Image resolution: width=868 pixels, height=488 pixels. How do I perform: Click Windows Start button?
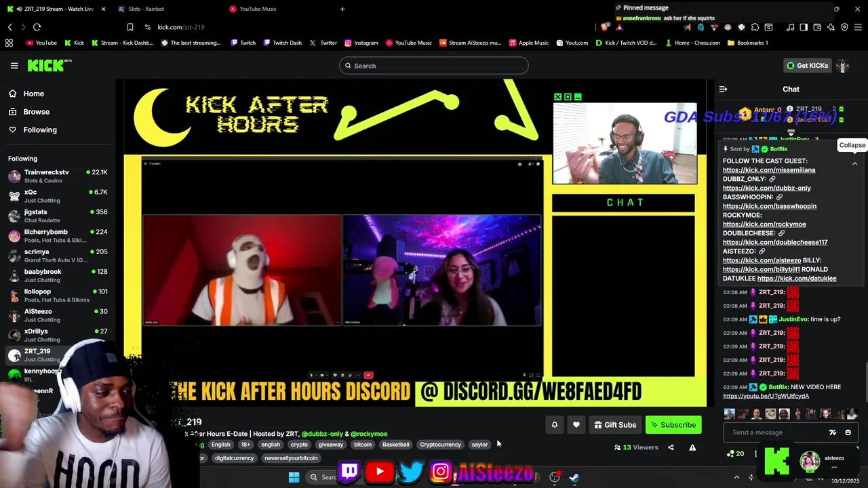pyautogui.click(x=294, y=477)
